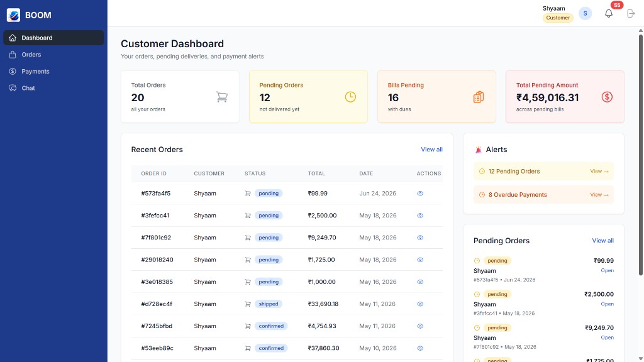The width and height of the screenshot is (644, 362).
Task: Click the Jun 24, 2026 date cell
Action: click(377, 194)
